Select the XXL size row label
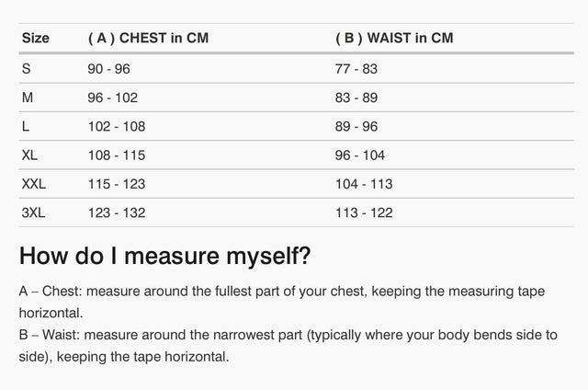Viewport: 588px width, 390px height. click(32, 184)
